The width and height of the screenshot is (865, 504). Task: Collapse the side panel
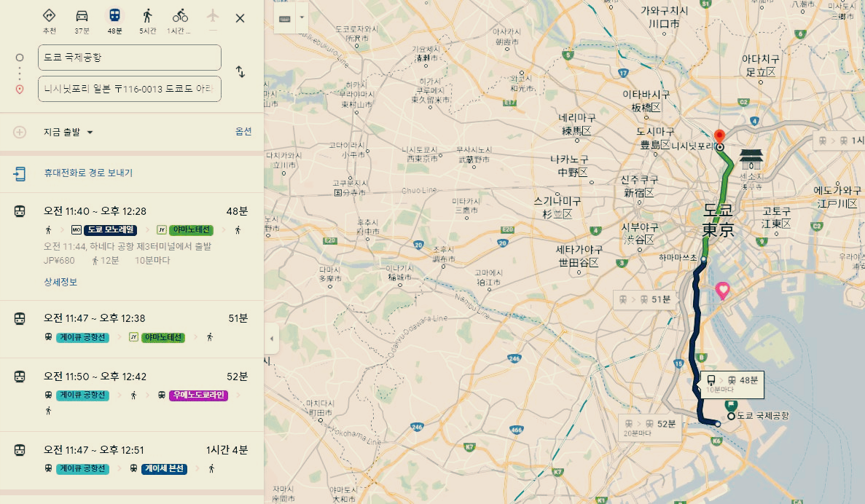[x=271, y=338]
